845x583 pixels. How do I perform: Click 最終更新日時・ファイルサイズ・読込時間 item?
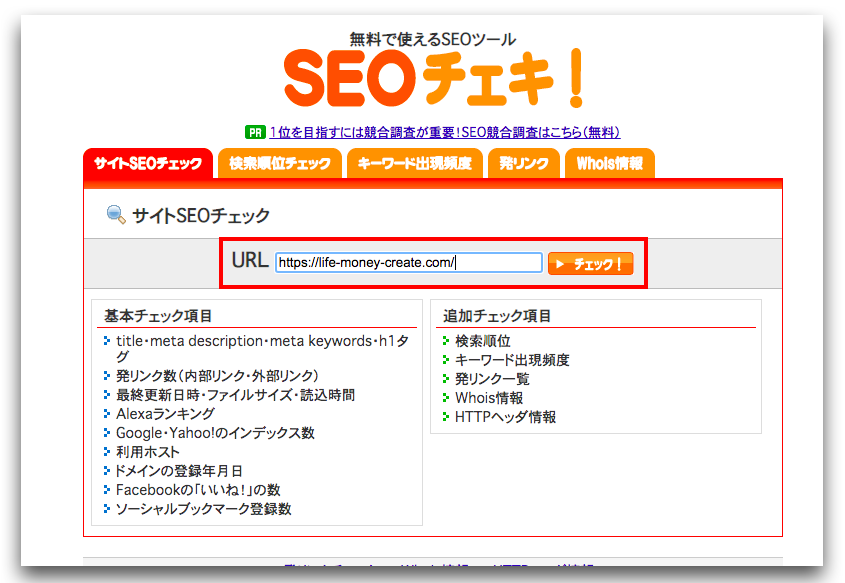point(236,395)
